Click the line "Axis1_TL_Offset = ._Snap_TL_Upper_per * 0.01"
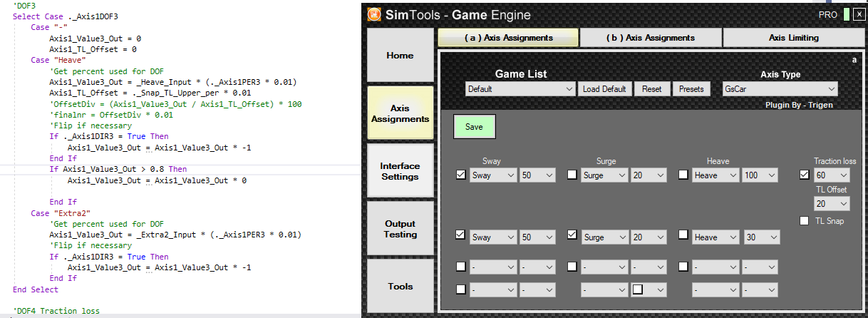The width and height of the screenshot is (868, 318). pos(150,93)
